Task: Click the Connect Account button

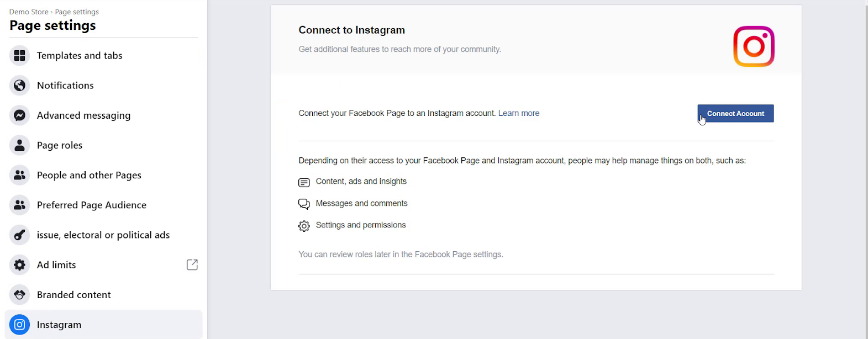Action: (735, 113)
